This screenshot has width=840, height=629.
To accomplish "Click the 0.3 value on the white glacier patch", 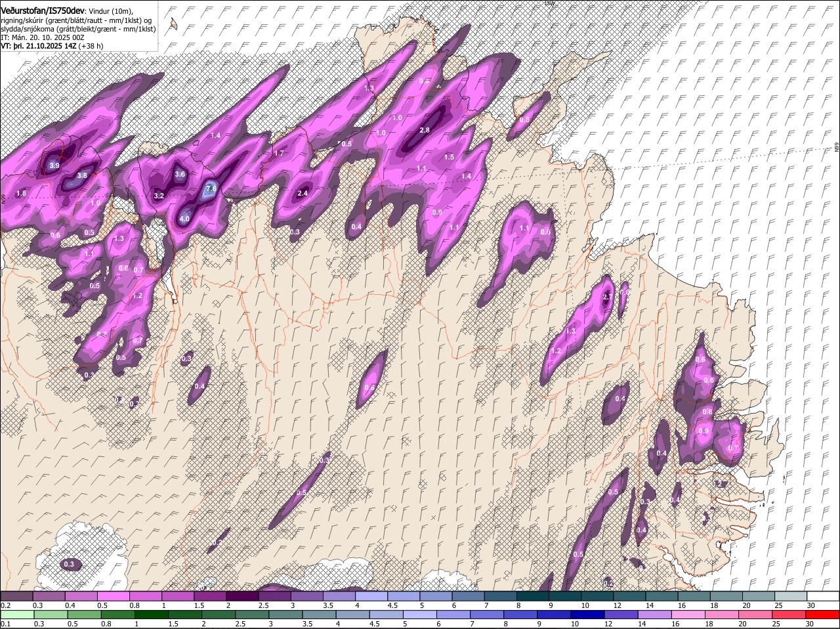I will point(70,564).
